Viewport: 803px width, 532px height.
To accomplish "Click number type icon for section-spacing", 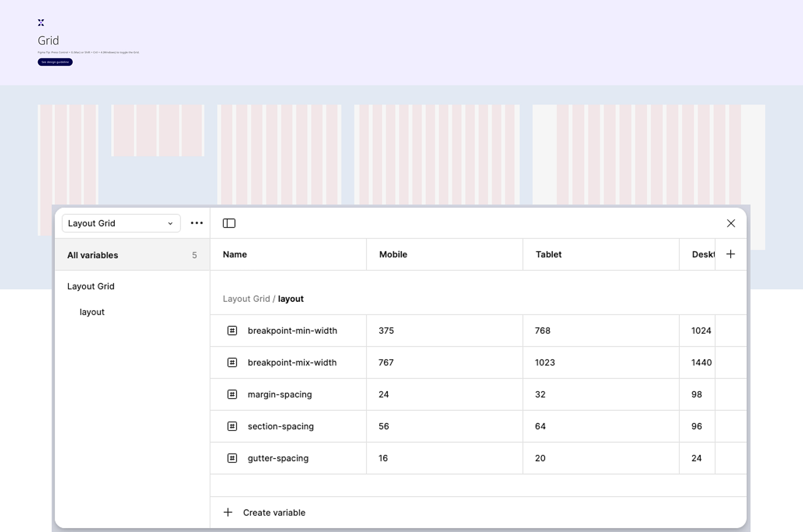I will click(232, 426).
